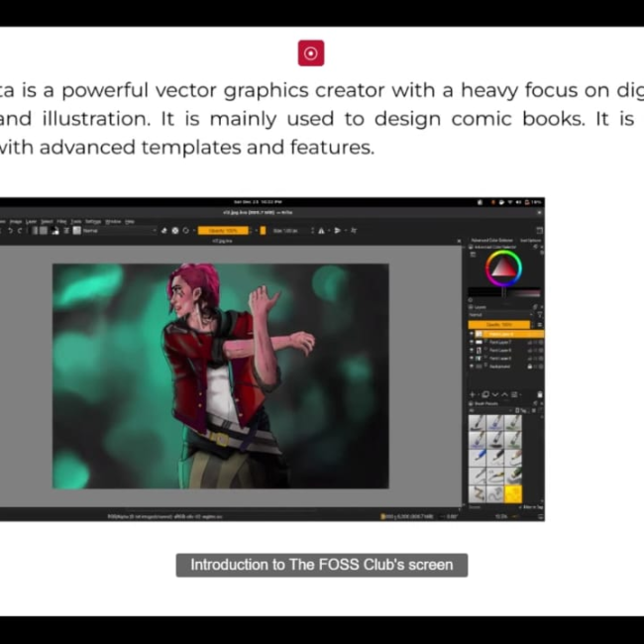The width and height of the screenshot is (644, 644).
Task: Click the Layers docker Opacity slider
Action: [x=499, y=325]
